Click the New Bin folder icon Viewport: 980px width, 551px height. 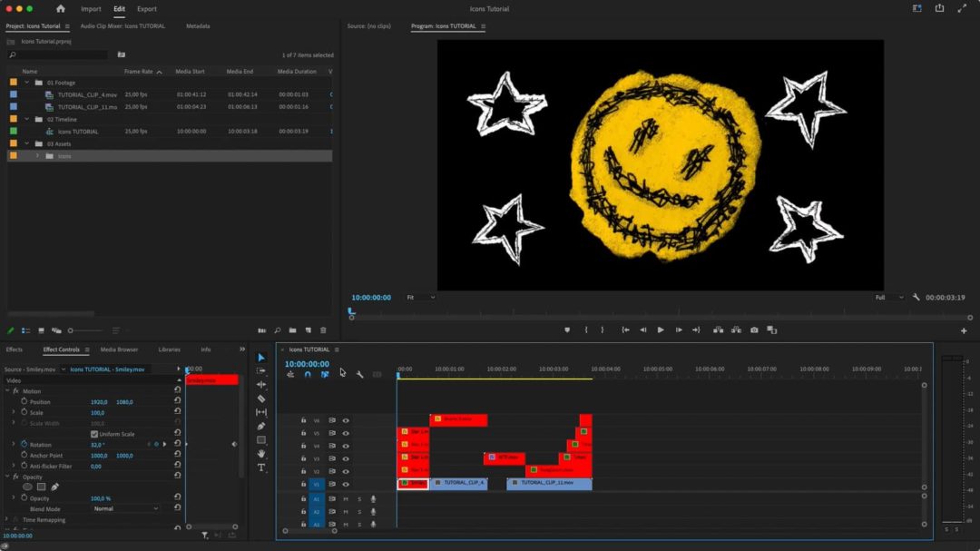pos(293,330)
